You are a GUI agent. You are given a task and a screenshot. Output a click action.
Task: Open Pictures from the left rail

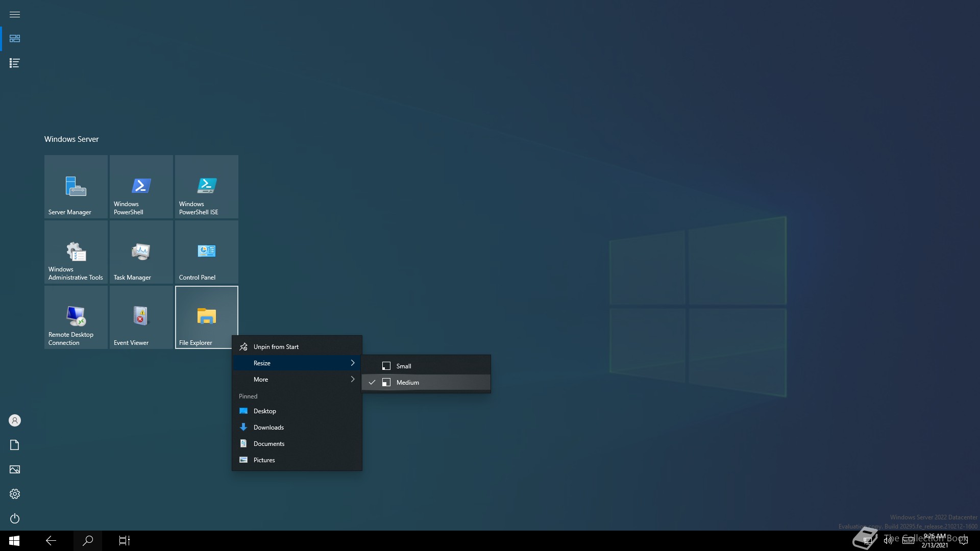pos(15,469)
